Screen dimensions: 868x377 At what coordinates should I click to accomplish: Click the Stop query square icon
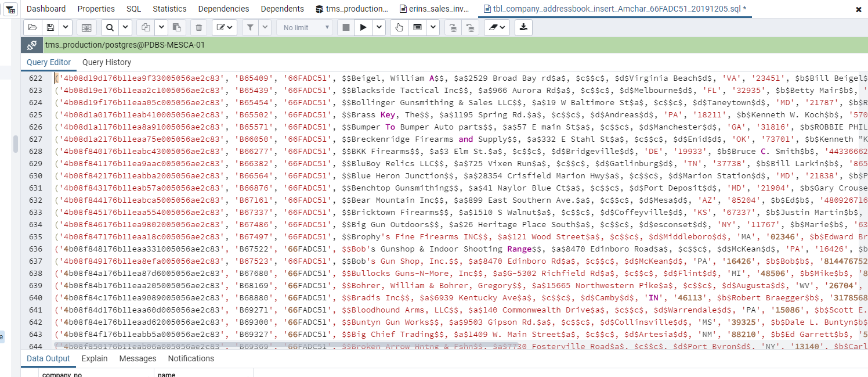point(346,27)
